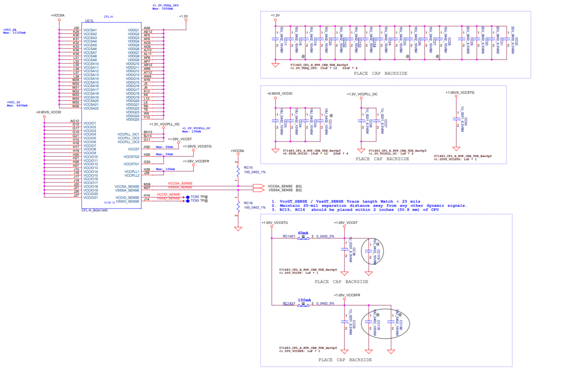Select the VCCSA_SENSE off-page connector arrow
588x377 pixels.
[259, 186]
